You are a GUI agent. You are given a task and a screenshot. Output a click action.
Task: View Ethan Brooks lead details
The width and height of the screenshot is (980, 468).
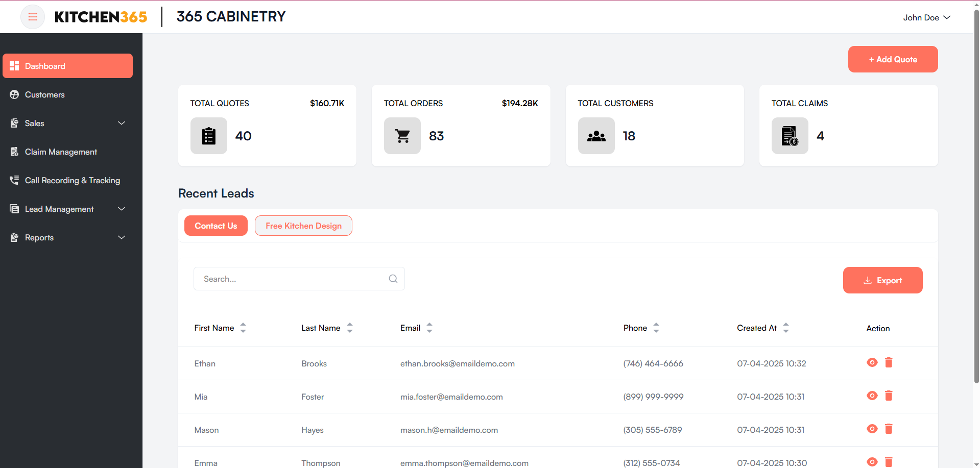point(872,362)
